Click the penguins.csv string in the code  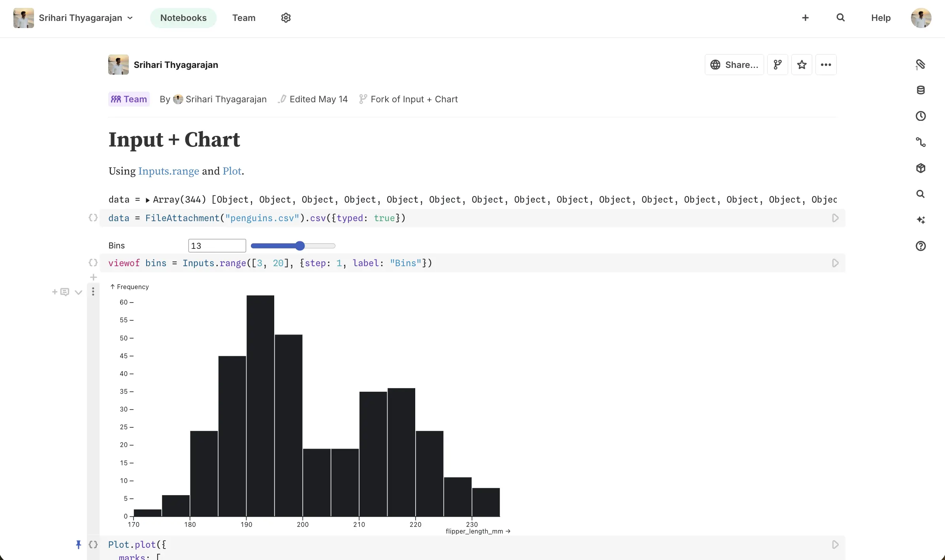click(262, 218)
